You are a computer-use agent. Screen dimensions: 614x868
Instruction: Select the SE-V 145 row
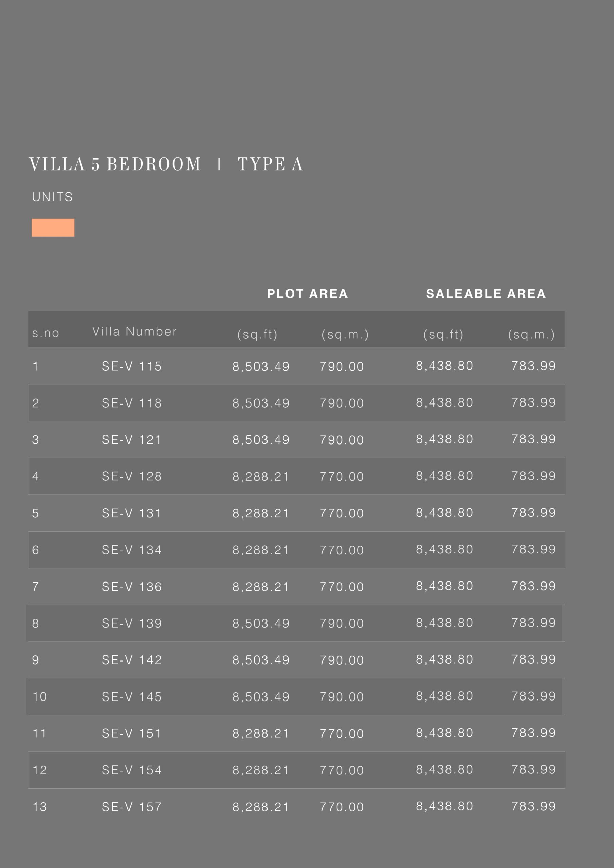coord(295,696)
